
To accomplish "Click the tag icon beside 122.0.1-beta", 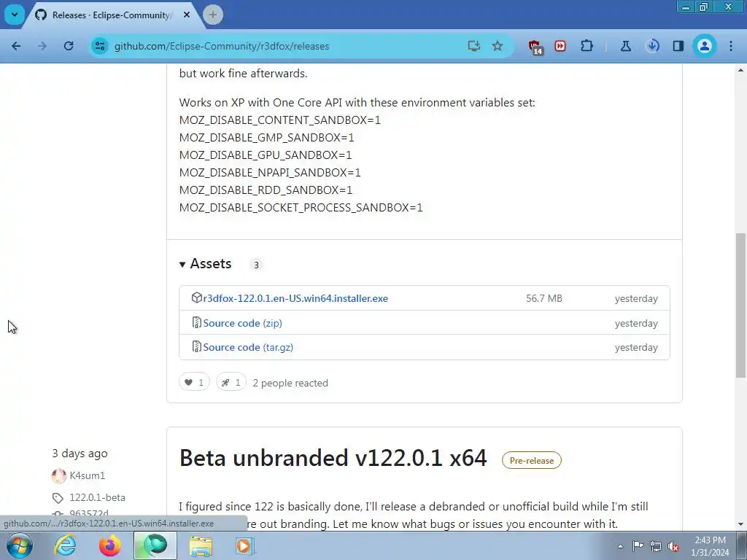I will (x=58, y=498).
